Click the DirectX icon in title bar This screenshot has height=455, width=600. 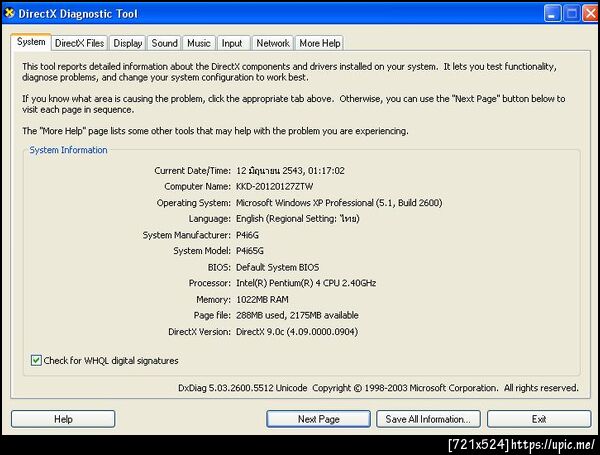coord(9,13)
